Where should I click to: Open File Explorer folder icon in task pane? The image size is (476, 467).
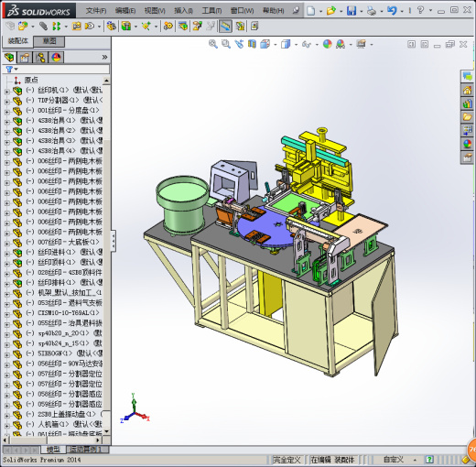coord(467,116)
